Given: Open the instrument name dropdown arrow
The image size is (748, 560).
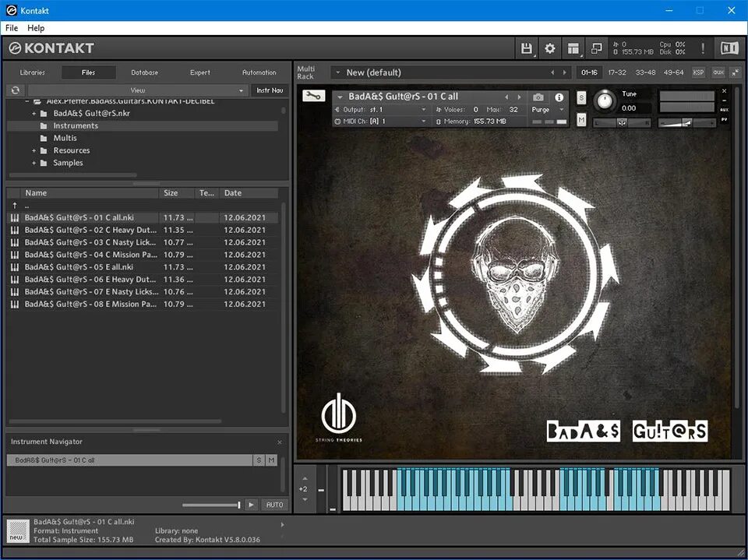Looking at the screenshot, I should (340, 97).
